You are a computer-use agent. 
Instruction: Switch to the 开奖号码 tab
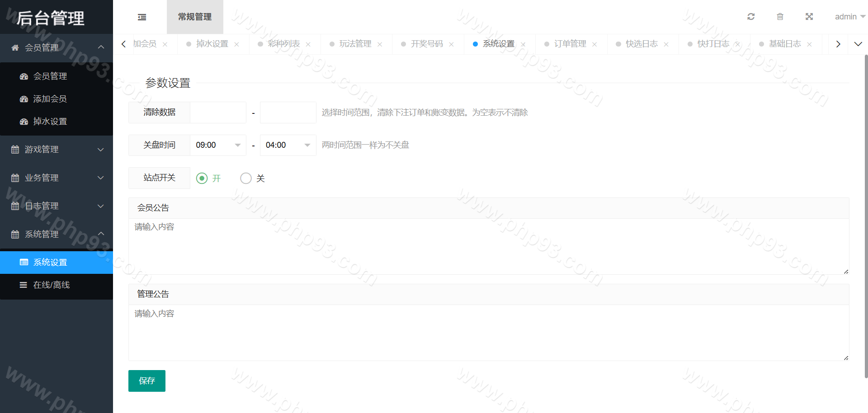pos(426,44)
